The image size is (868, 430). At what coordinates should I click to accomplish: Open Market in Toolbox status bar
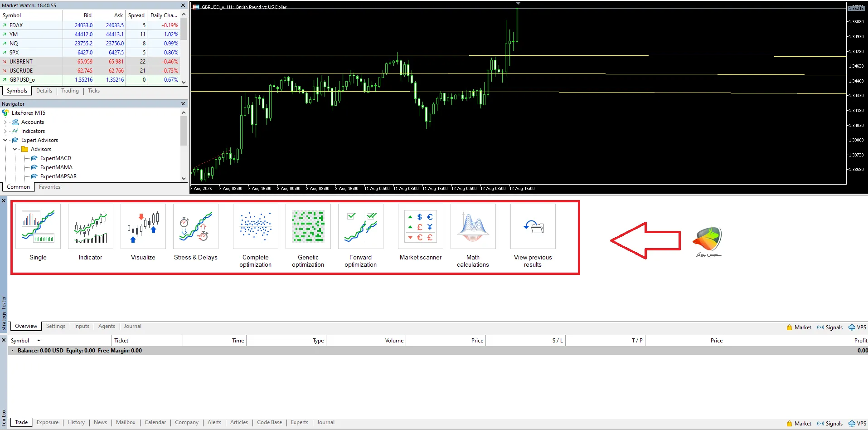point(799,424)
